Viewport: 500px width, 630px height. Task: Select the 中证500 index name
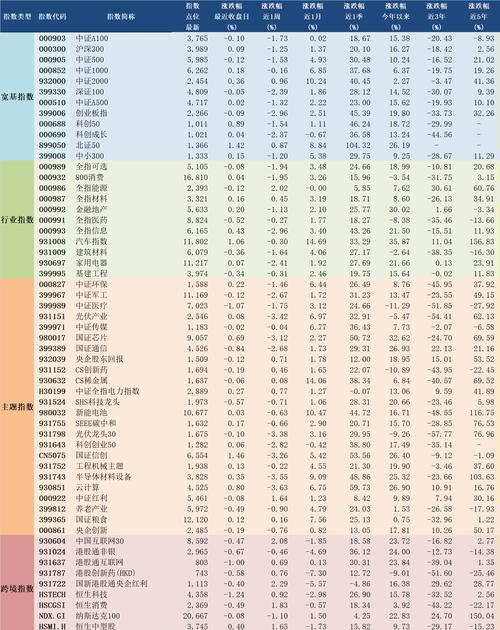point(90,60)
